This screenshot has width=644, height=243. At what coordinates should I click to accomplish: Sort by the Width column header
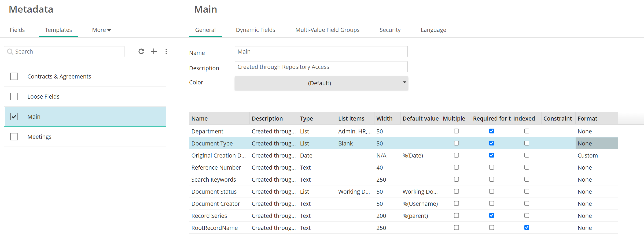coord(384,119)
